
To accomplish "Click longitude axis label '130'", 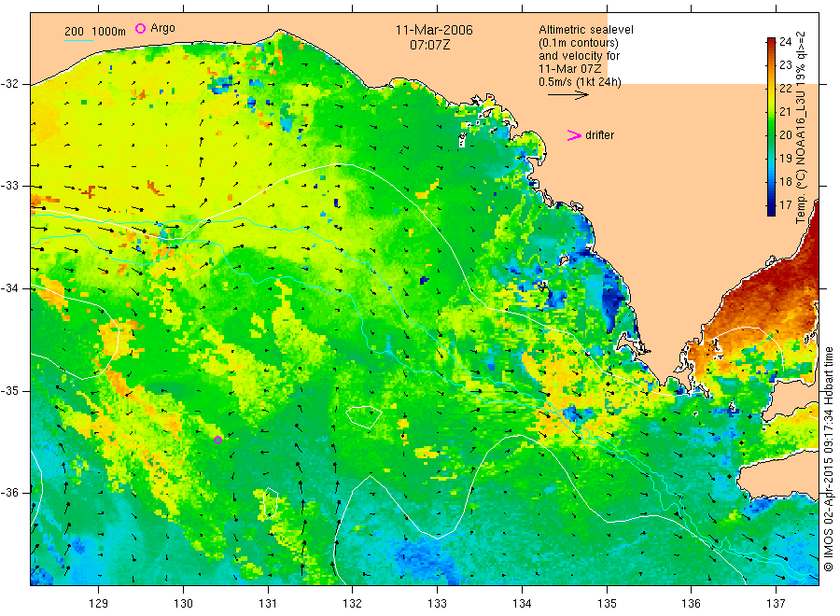I will point(183,604).
